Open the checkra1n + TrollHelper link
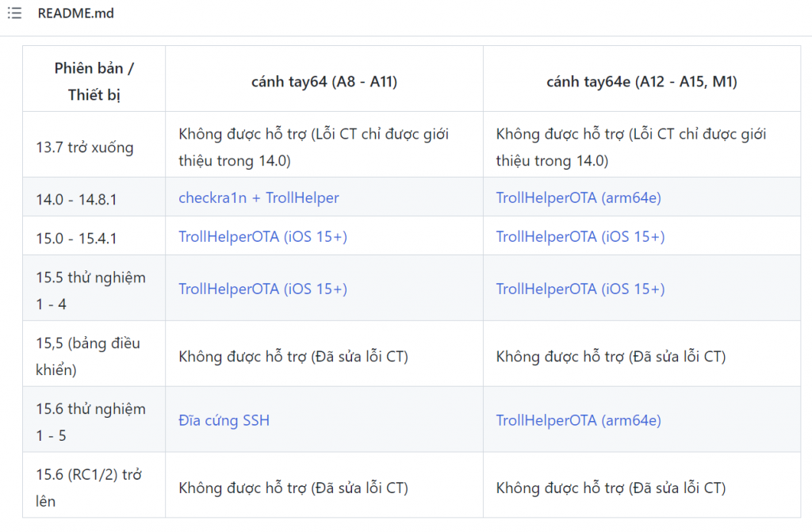The height and width of the screenshot is (532, 812). tap(259, 198)
